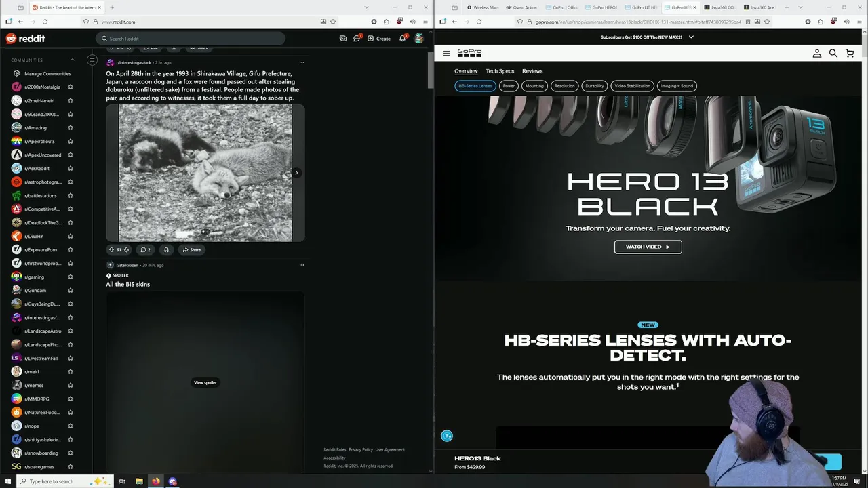Open GoPro account profile icon
The height and width of the screenshot is (488, 868).
(817, 53)
